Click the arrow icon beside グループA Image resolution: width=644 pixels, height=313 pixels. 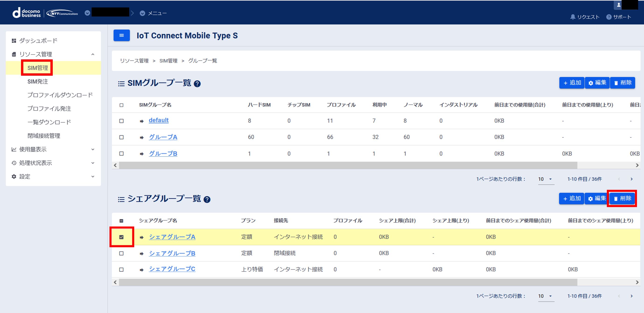[142, 138]
